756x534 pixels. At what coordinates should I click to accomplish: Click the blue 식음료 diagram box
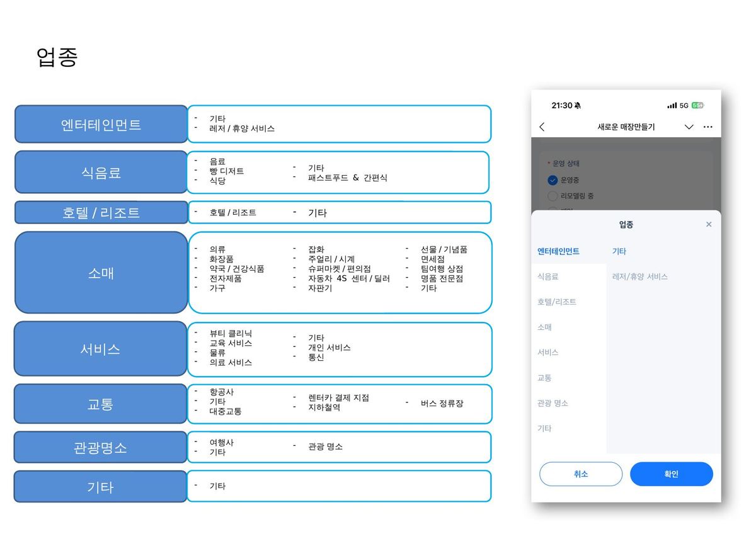101,172
